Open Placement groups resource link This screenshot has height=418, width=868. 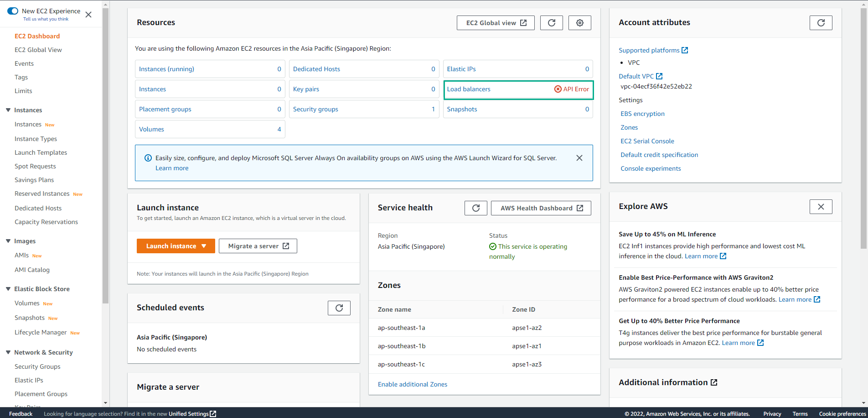click(165, 109)
